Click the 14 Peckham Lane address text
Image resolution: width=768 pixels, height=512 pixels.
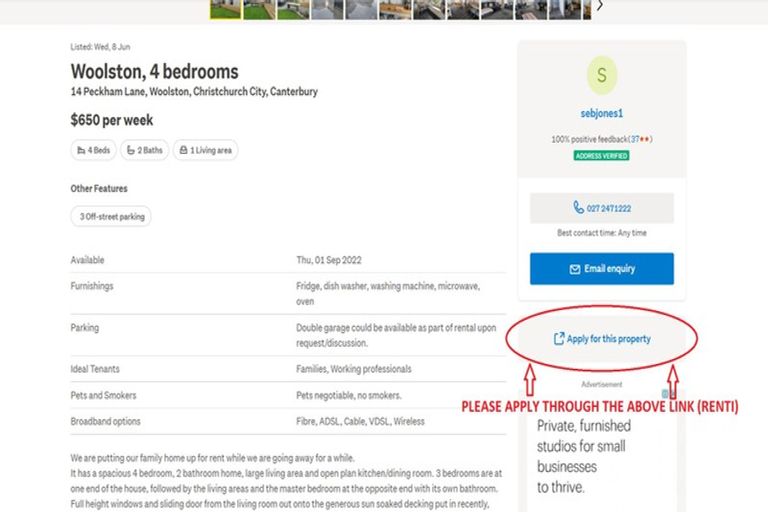coord(194,92)
